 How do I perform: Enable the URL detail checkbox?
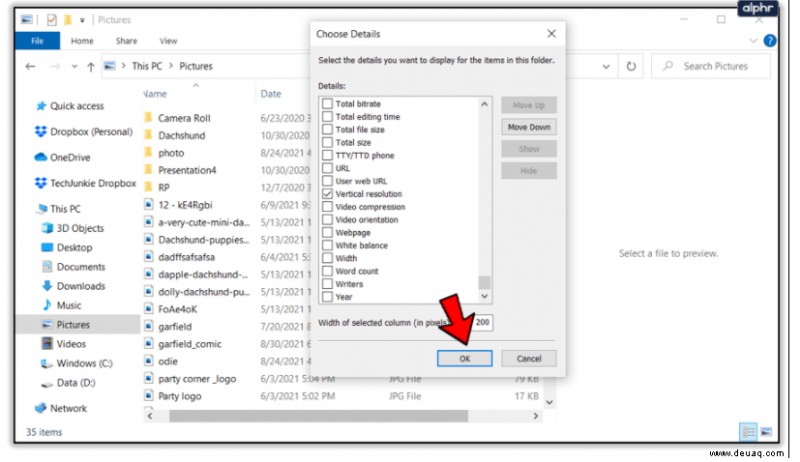pyautogui.click(x=328, y=168)
